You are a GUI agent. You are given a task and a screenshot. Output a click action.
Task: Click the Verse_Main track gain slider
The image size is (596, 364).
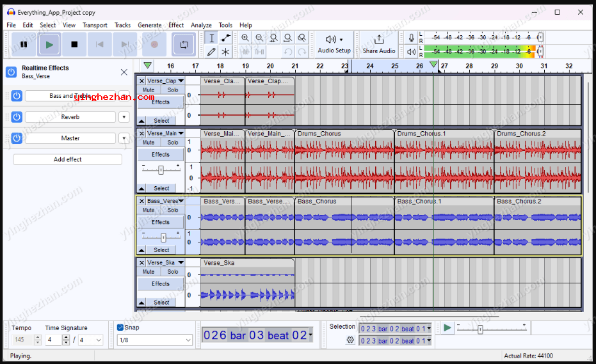point(161,170)
